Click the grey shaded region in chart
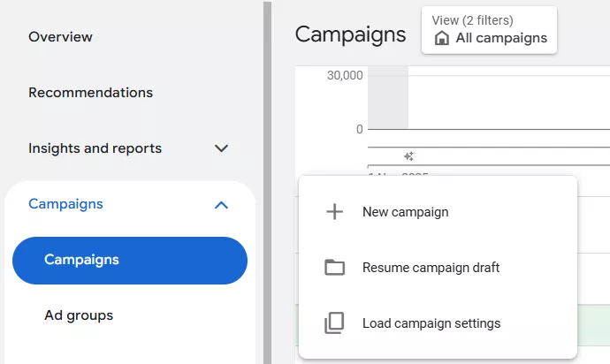The height and width of the screenshot is (364, 610). click(388, 97)
